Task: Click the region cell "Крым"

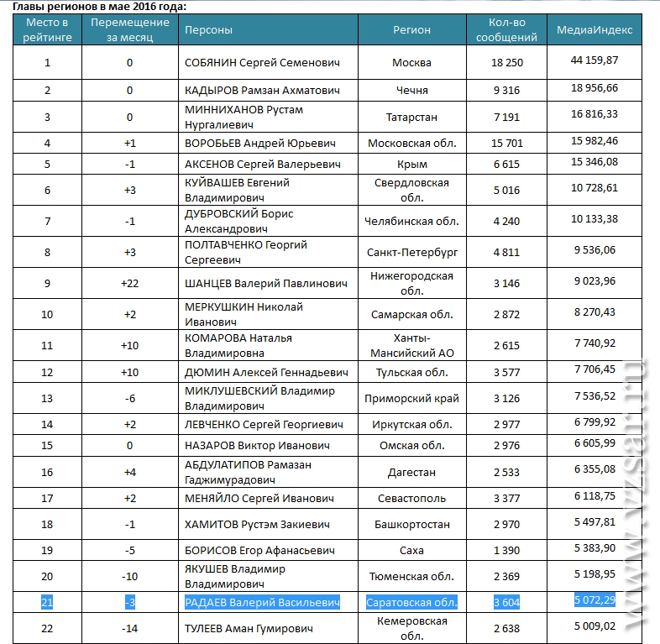Action: click(412, 165)
